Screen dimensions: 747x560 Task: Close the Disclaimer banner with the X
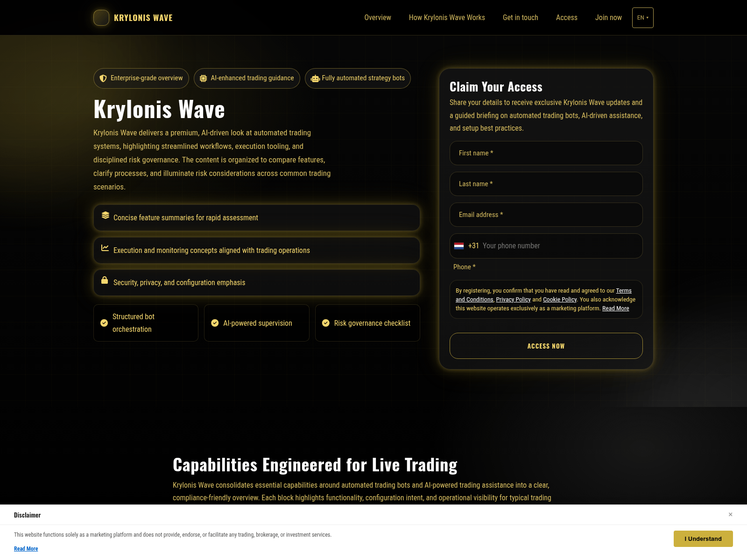point(731,514)
